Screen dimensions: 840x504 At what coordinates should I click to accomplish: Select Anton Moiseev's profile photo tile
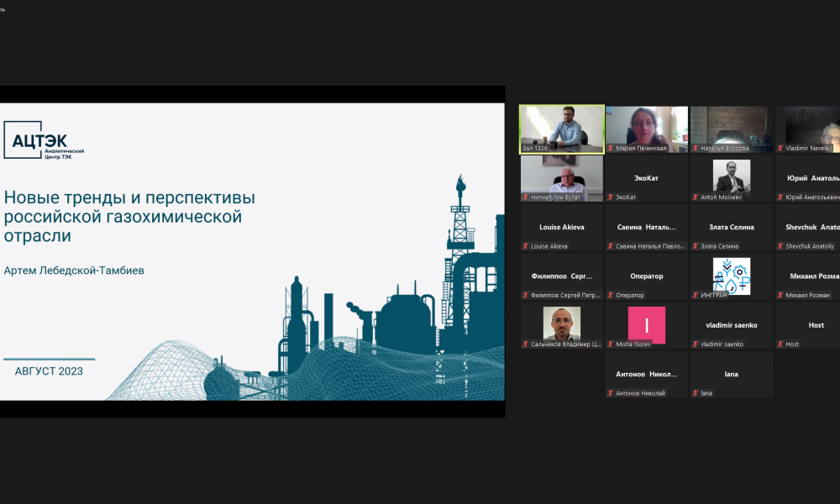[731, 176]
